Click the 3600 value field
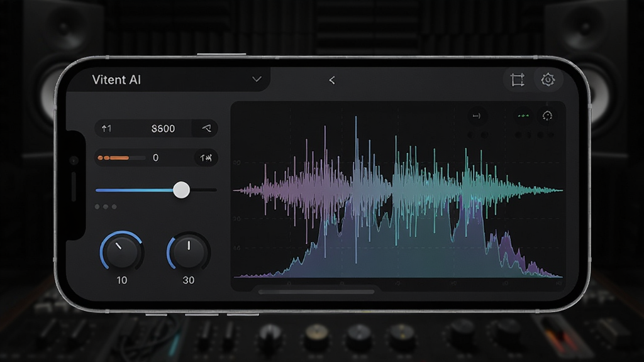The height and width of the screenshot is (362, 644). (163, 128)
